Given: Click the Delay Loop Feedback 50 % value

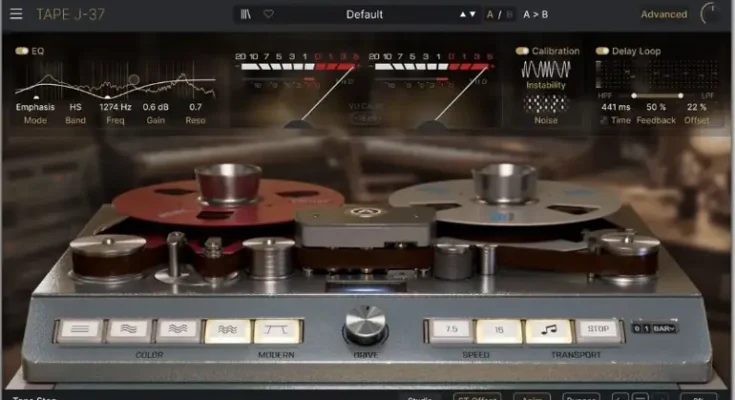Looking at the screenshot, I should pyautogui.click(x=656, y=107).
